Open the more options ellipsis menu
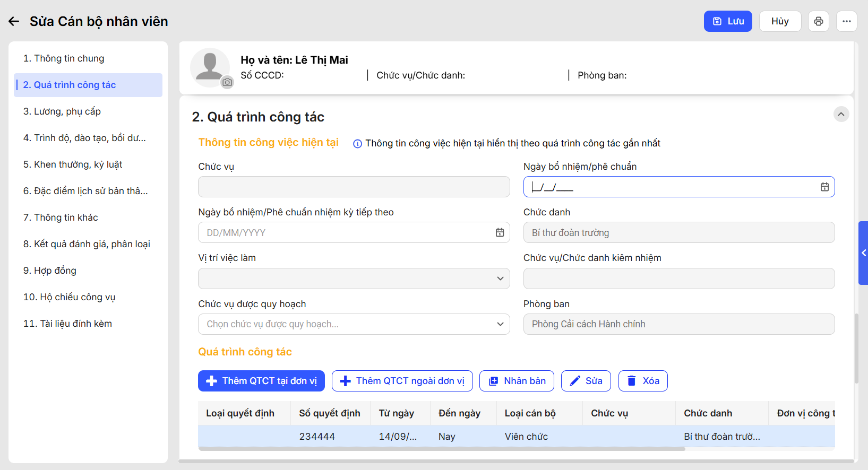Image resolution: width=868 pixels, height=470 pixels. point(846,21)
